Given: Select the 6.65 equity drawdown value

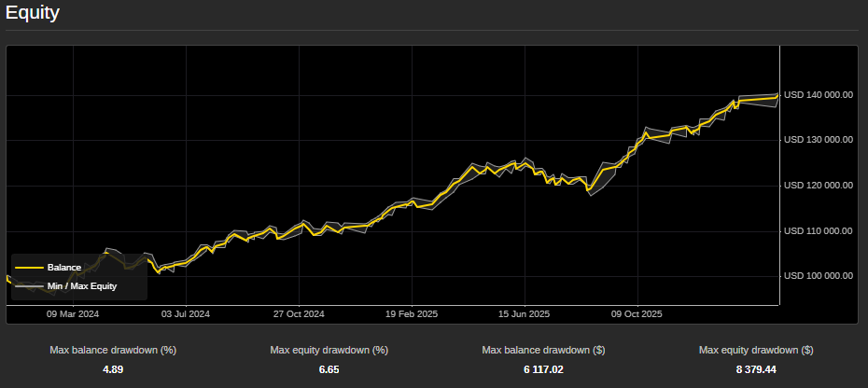Looking at the screenshot, I should coord(329,369).
